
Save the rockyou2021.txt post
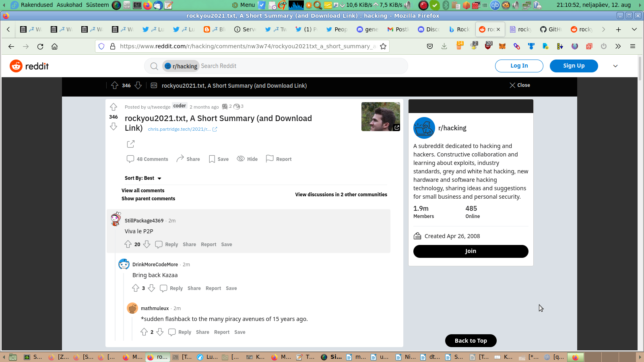219,159
